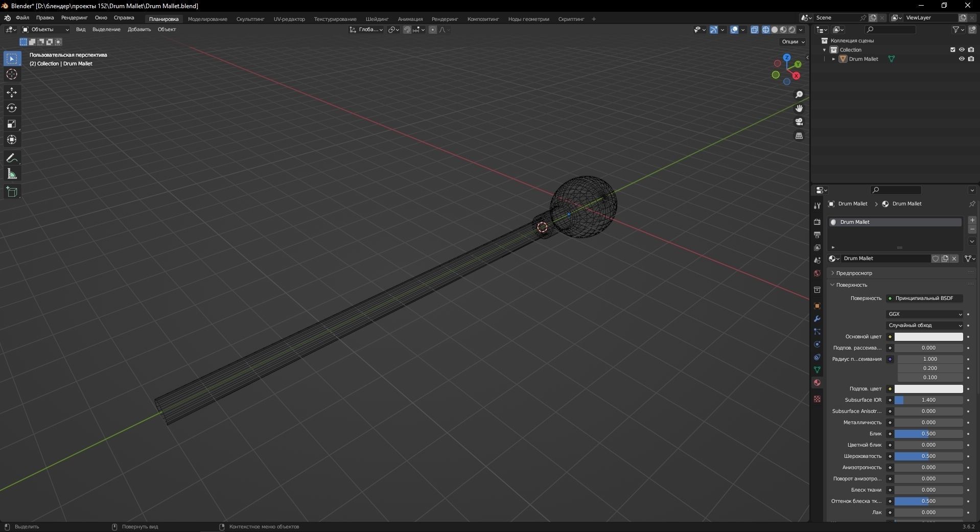Switch to Material Preview shading mode
The height and width of the screenshot is (532, 980).
click(x=783, y=30)
